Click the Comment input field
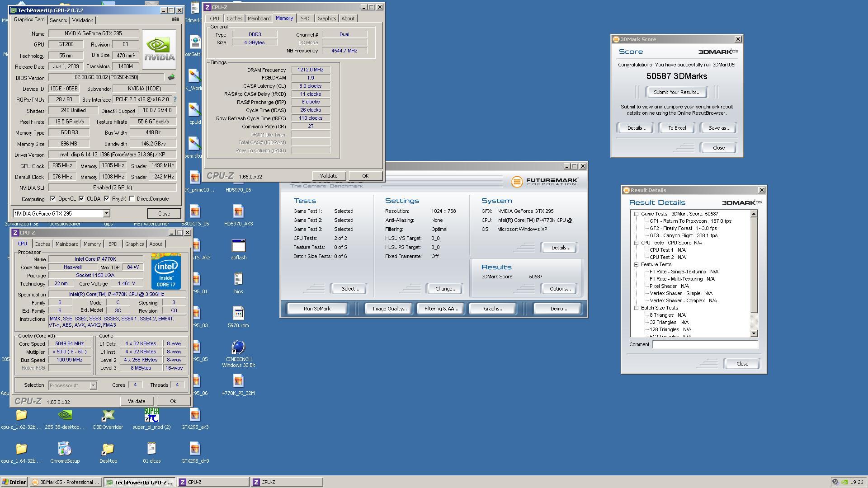 tap(705, 344)
